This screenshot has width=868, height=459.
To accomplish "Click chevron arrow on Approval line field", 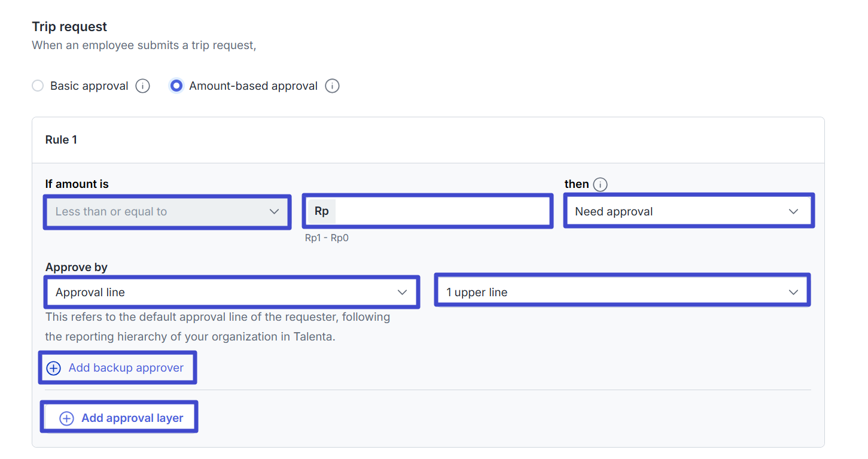I will click(x=402, y=293).
